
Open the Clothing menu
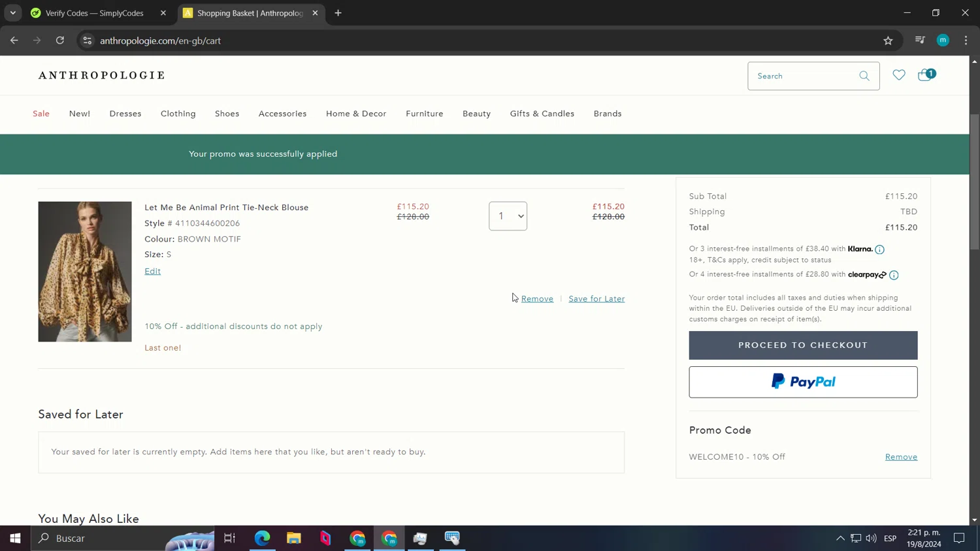tap(178, 114)
